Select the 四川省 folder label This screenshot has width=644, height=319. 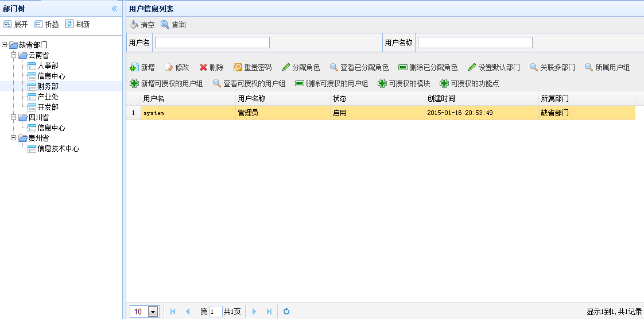click(x=38, y=117)
